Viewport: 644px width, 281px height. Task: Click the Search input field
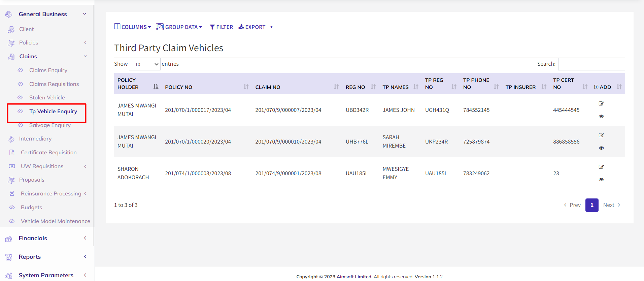591,64
